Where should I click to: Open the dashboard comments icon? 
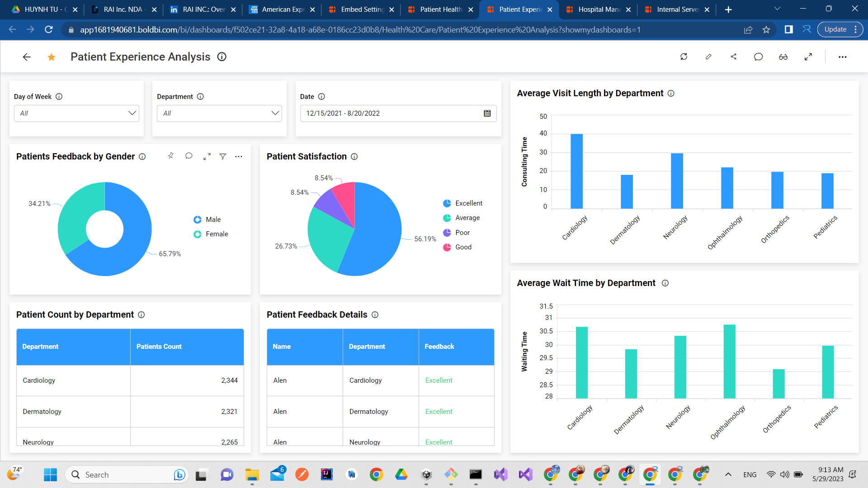(x=758, y=56)
